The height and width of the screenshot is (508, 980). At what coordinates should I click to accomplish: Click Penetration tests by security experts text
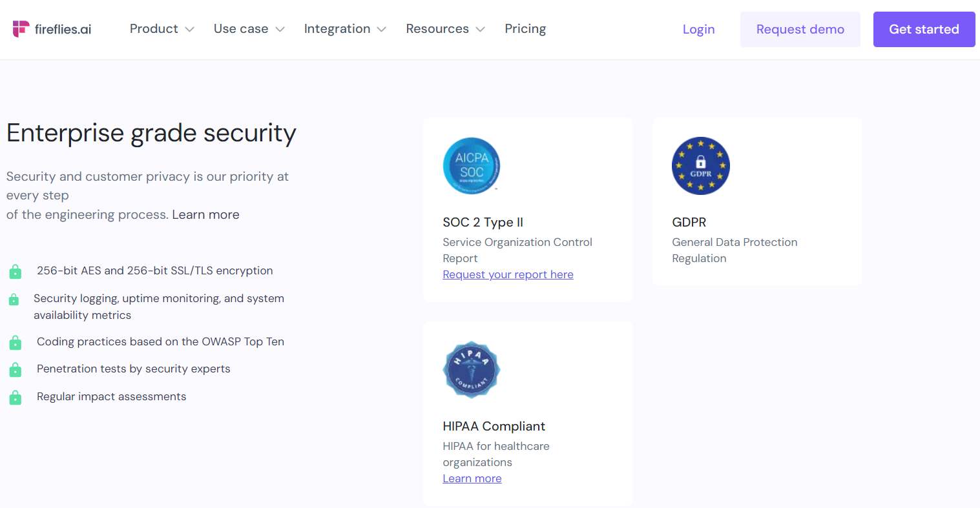(133, 369)
